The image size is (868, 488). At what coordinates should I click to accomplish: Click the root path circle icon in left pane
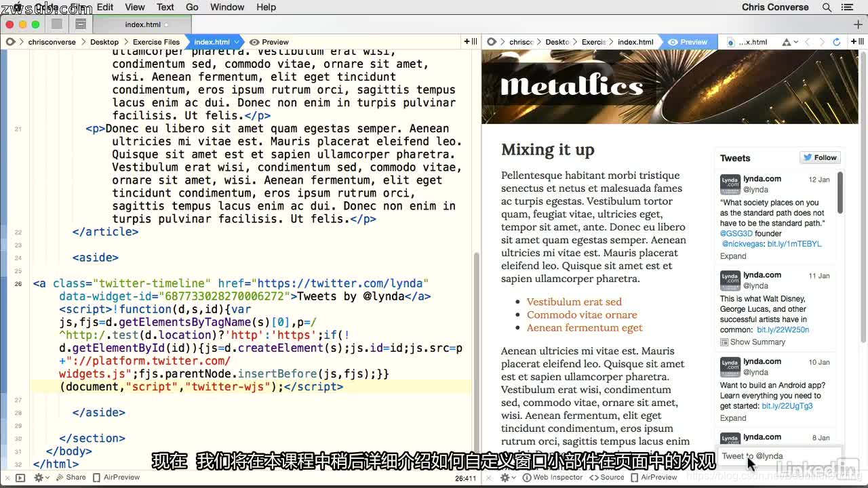click(x=10, y=42)
